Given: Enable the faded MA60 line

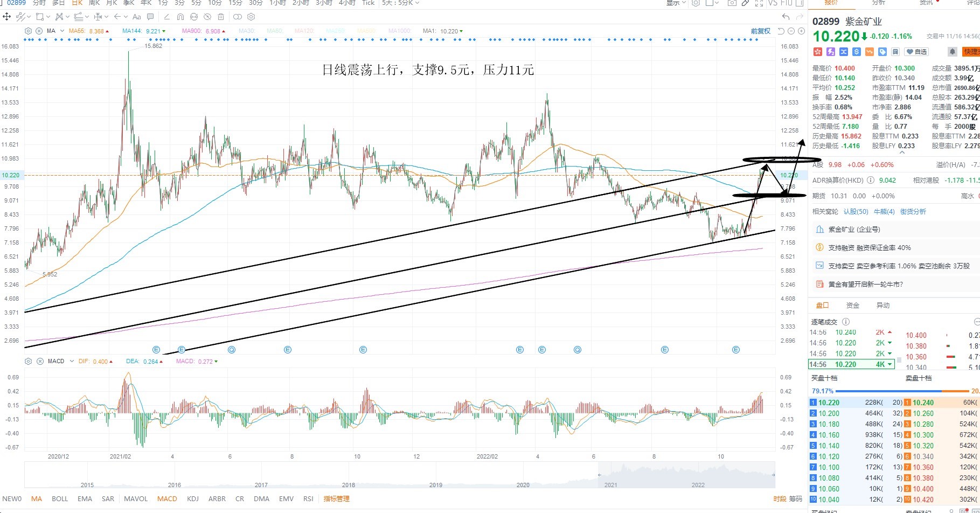Looking at the screenshot, I should click(x=275, y=31).
